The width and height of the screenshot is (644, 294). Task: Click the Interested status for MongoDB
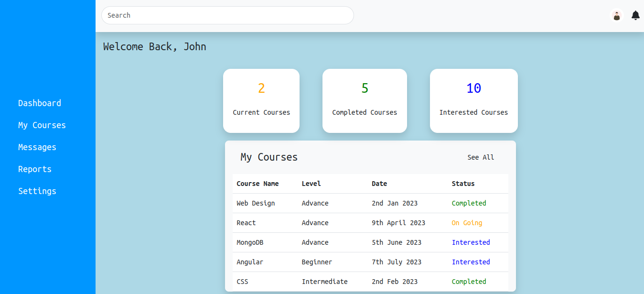click(x=471, y=242)
